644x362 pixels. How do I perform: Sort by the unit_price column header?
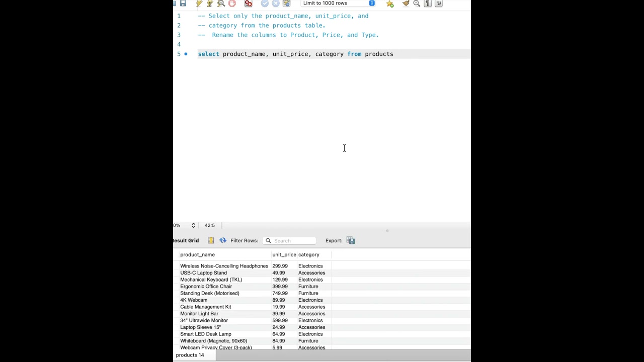[x=284, y=254]
